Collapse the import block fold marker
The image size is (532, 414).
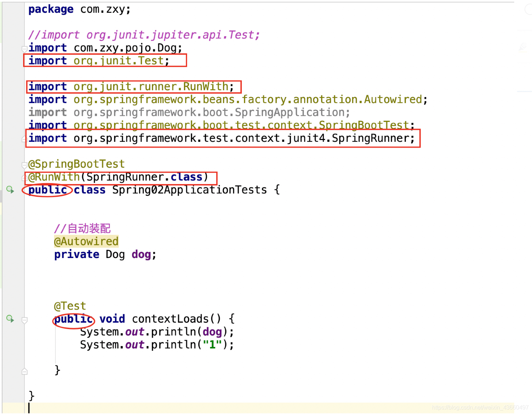coord(24,49)
